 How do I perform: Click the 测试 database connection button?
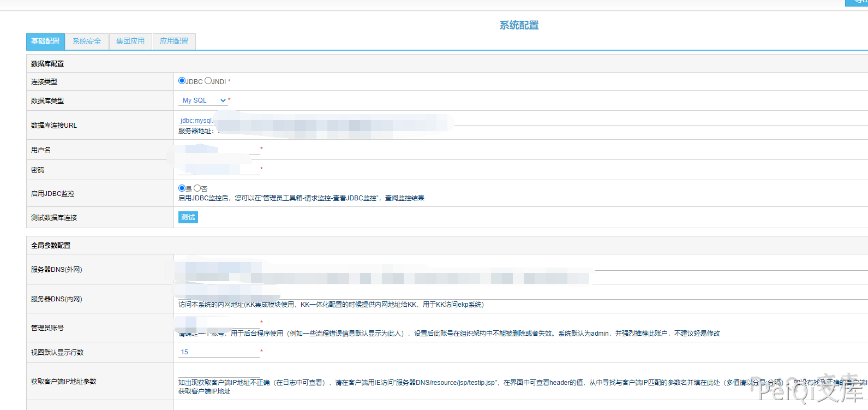[x=188, y=217]
